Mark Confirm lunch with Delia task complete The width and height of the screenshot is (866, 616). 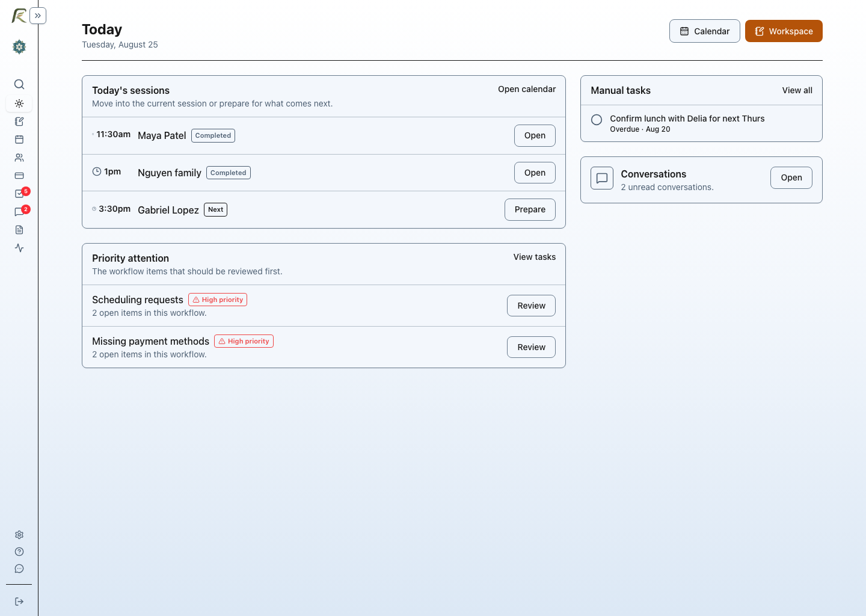click(x=597, y=120)
